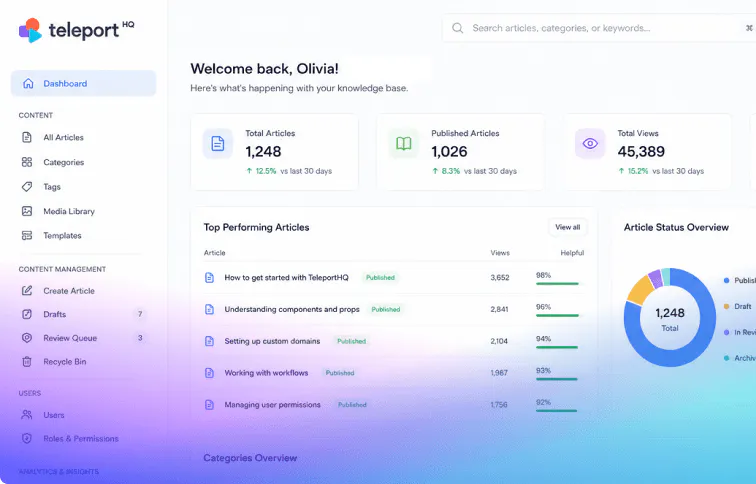Open All Articles in sidebar
The image size is (756, 484).
point(63,137)
